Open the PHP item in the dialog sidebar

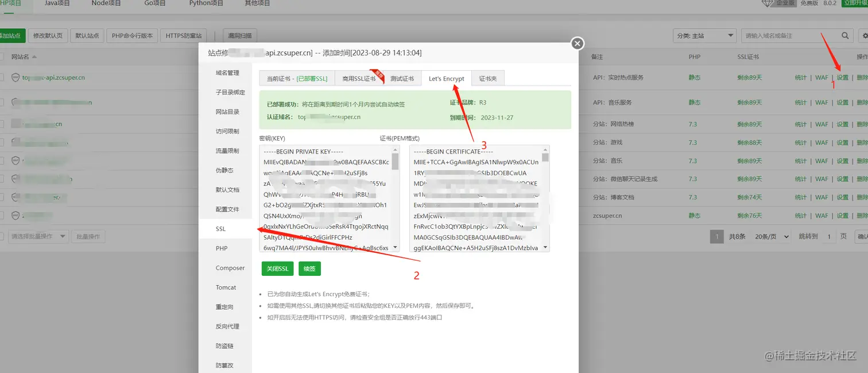tap(225, 248)
